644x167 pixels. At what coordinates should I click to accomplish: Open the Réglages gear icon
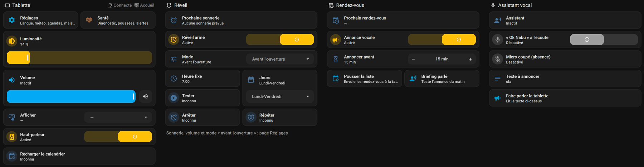tap(12, 20)
